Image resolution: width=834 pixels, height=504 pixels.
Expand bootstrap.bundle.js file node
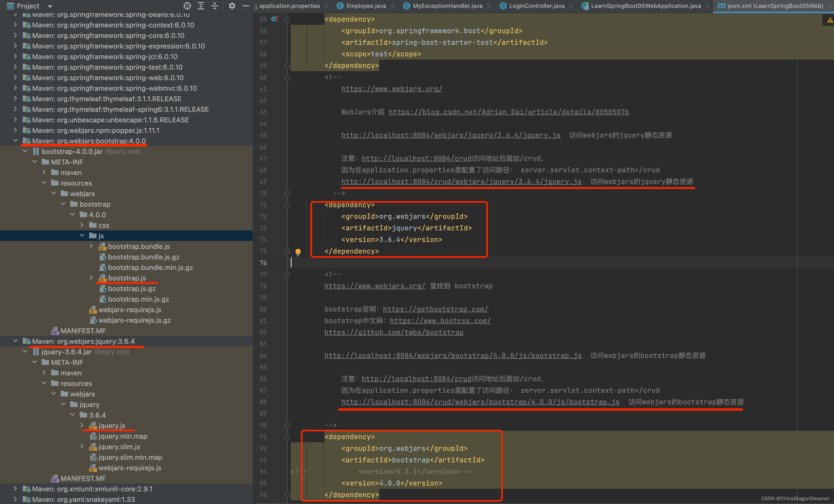coord(91,246)
